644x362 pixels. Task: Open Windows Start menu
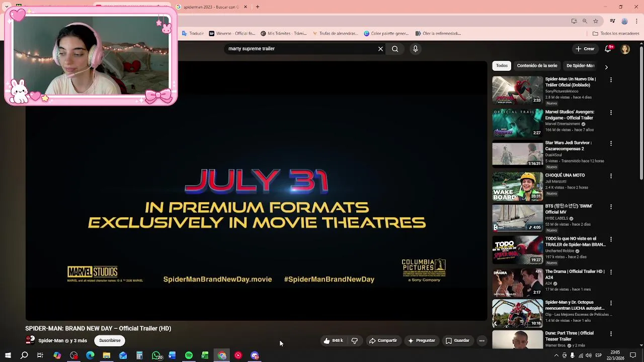point(8,355)
